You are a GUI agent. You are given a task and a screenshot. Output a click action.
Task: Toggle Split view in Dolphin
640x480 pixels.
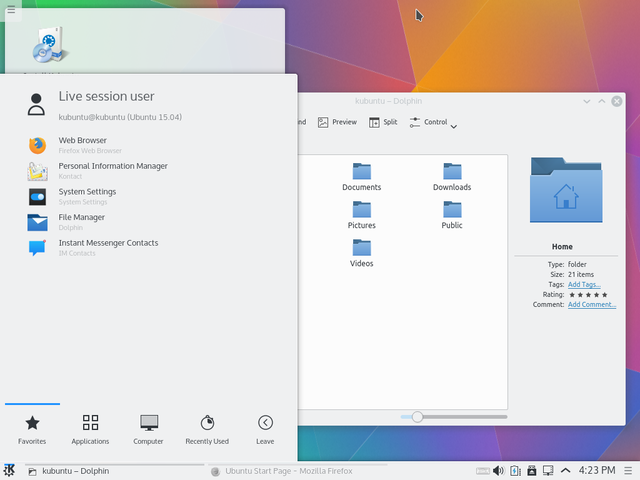383,122
